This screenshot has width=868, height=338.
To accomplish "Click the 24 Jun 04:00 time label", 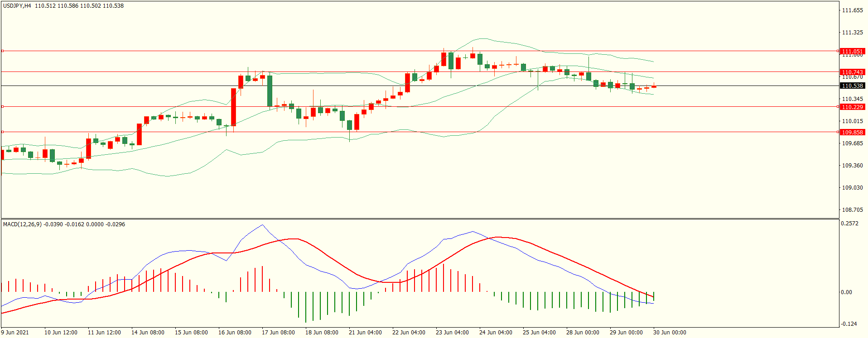I will 496,333.
